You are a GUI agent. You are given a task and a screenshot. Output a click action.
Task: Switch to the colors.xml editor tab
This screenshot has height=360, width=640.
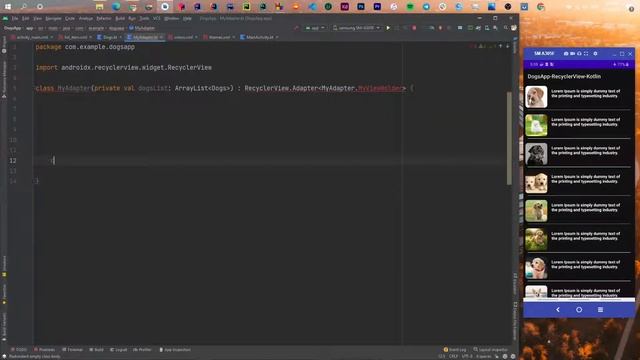[x=183, y=37]
